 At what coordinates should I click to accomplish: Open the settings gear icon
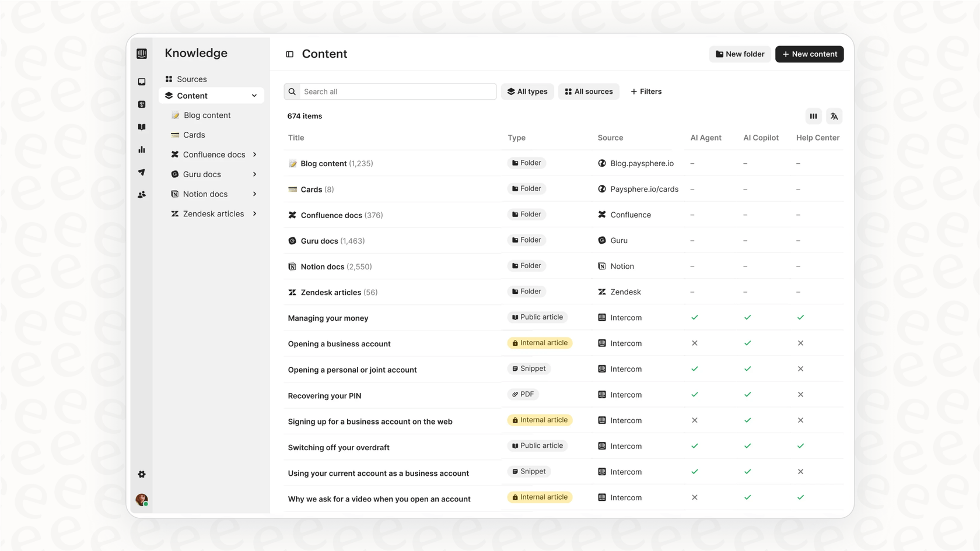(x=142, y=474)
